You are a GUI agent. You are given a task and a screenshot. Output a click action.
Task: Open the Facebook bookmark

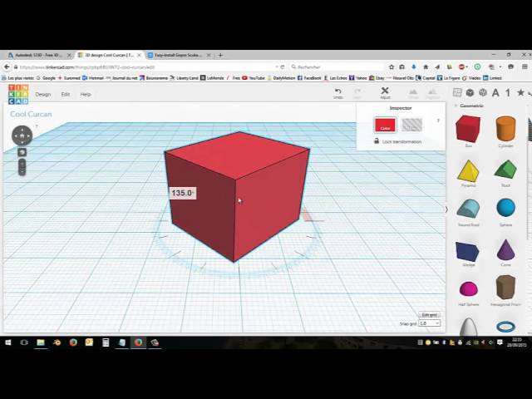click(309, 78)
